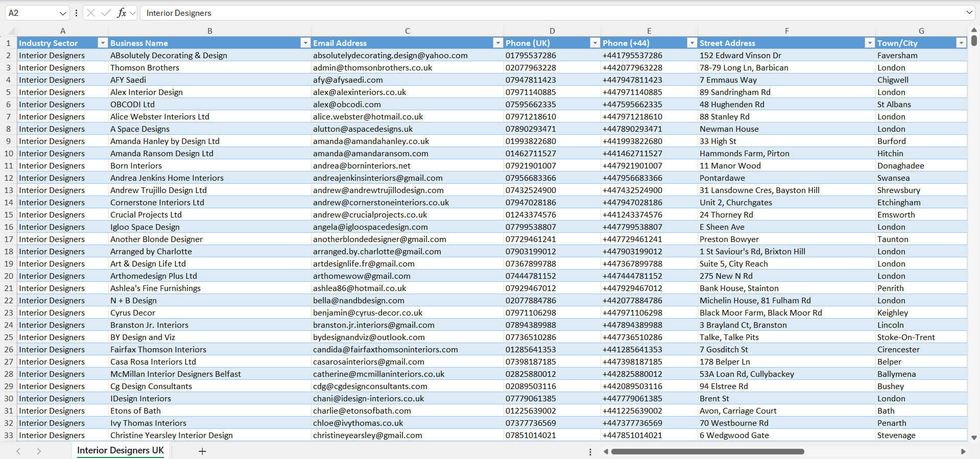Select cell 'Alex Interior Design'

pyautogui.click(x=210, y=92)
